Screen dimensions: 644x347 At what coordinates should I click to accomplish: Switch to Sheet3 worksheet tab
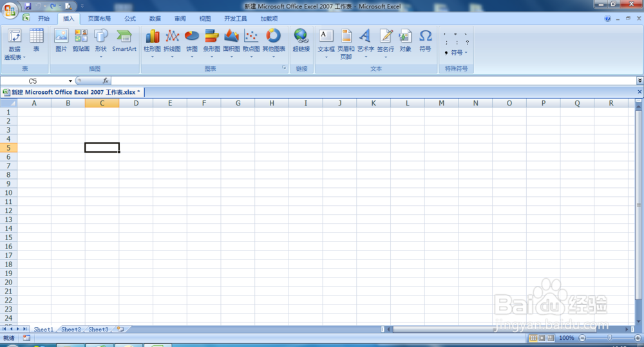[99, 330]
